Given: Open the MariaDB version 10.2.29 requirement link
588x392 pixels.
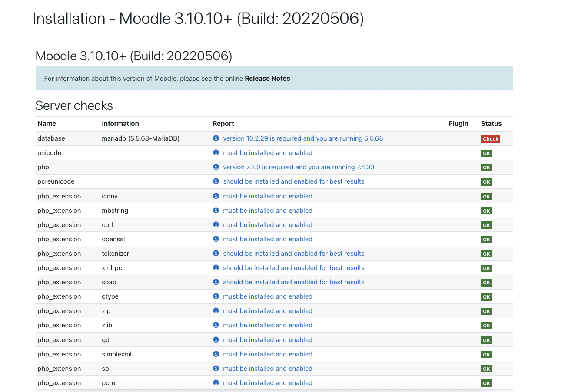Looking at the screenshot, I should 303,138.
